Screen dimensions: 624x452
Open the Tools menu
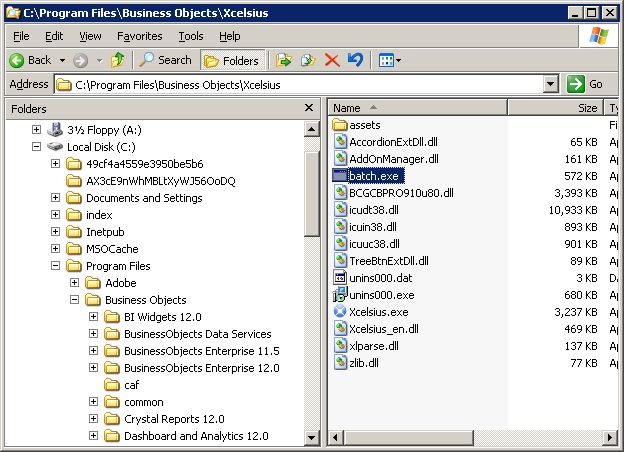pos(191,36)
